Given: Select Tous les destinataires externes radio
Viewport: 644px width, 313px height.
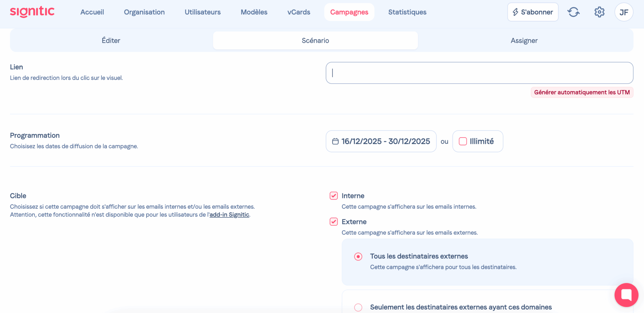Looking at the screenshot, I should coord(358,257).
